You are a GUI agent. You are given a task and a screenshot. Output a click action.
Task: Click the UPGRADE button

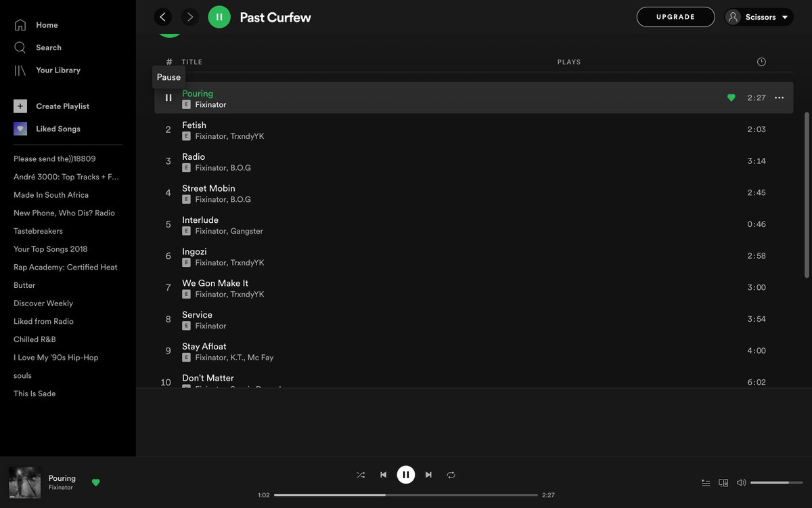pyautogui.click(x=675, y=17)
